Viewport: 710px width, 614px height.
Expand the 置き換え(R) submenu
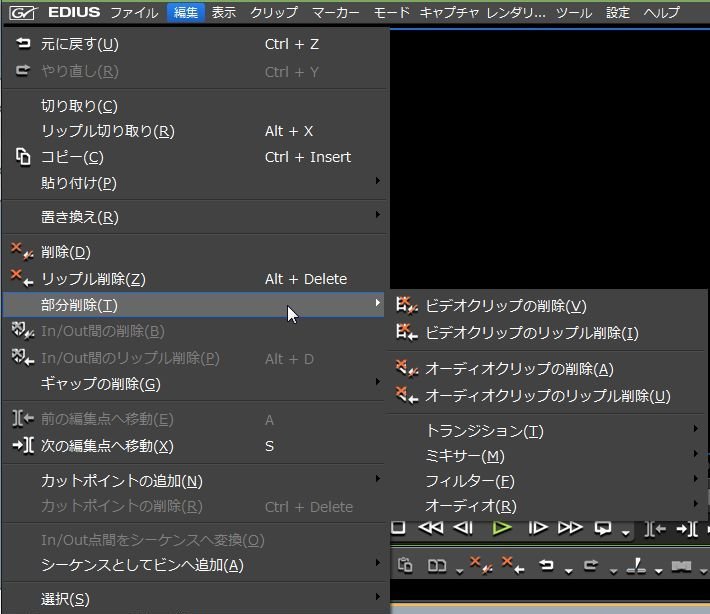click(195, 217)
